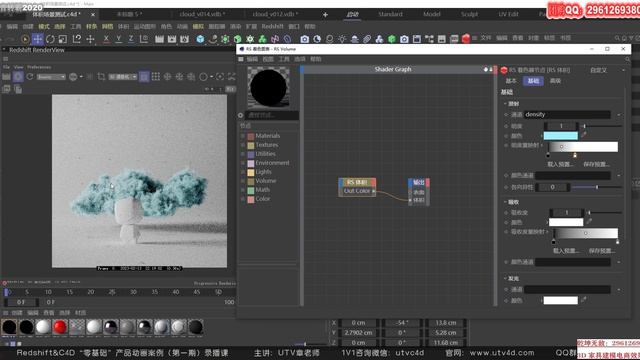Click the eyedropper beside cyan scatter color
The image size is (640, 360).
(x=584, y=135)
